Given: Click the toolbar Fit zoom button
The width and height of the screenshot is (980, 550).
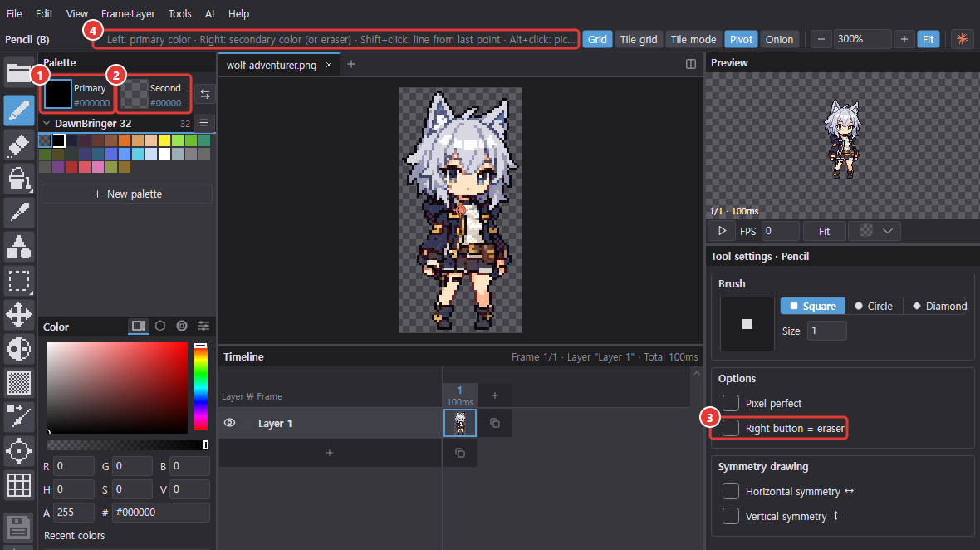Looking at the screenshot, I should (929, 39).
